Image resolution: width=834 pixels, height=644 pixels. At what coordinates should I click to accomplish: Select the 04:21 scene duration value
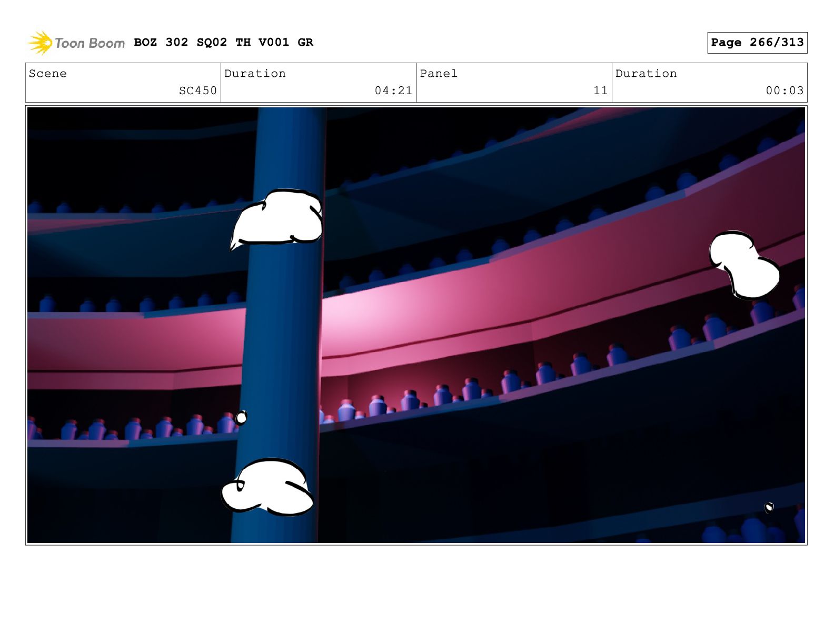coord(393,90)
